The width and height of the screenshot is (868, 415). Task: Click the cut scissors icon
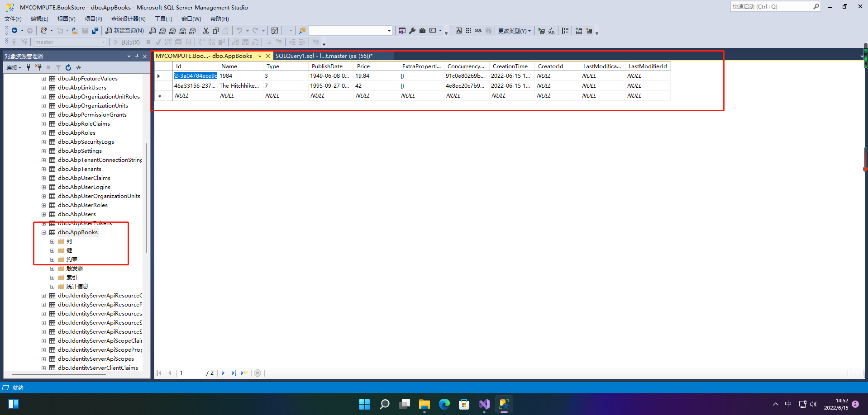click(206, 31)
